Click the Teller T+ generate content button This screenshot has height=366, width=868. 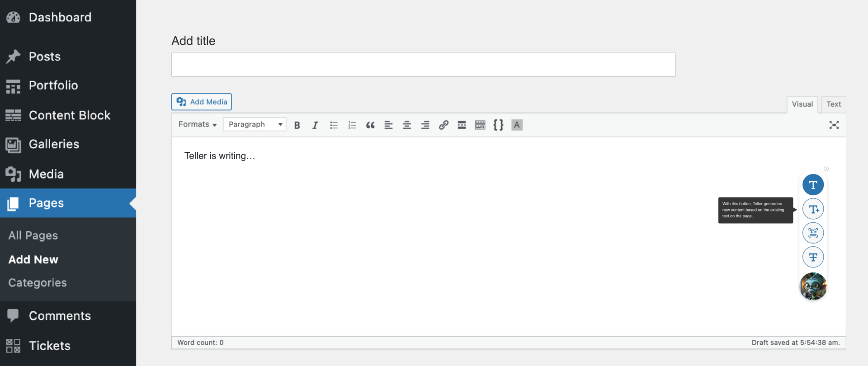tap(813, 209)
